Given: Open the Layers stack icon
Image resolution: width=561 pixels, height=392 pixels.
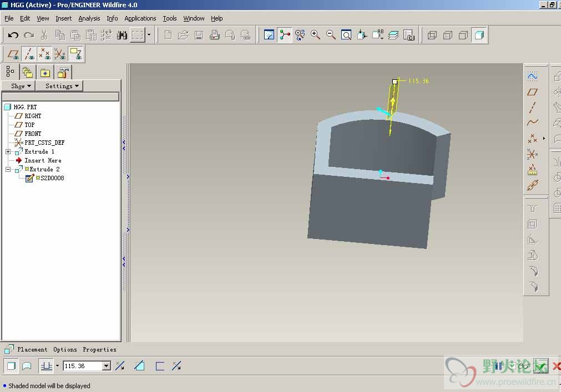Looking at the screenshot, I should point(393,35).
